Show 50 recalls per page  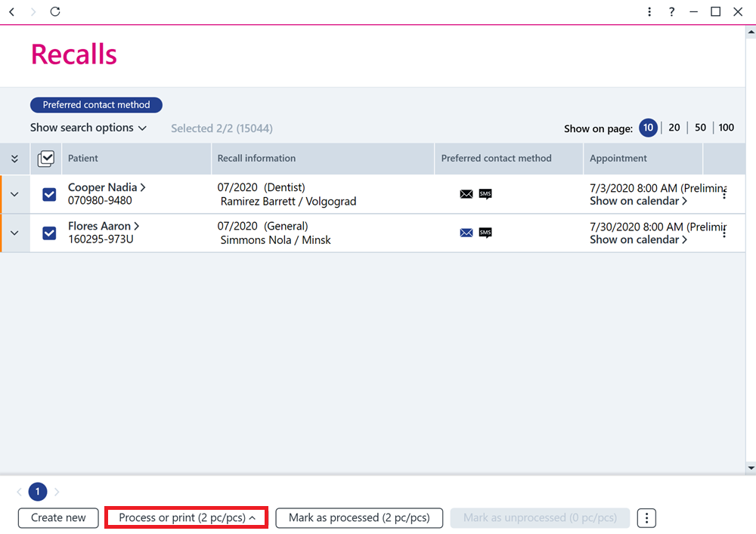click(x=700, y=128)
